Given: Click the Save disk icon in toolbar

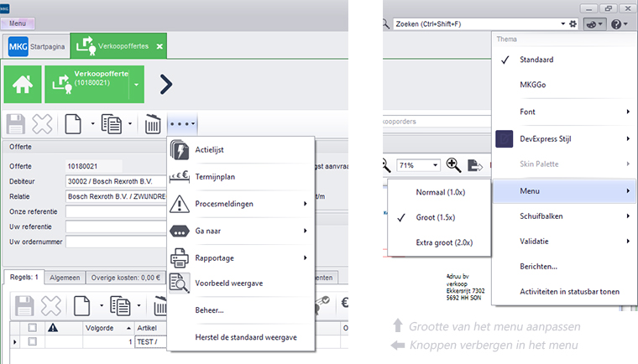Looking at the screenshot, I should click(16, 125).
